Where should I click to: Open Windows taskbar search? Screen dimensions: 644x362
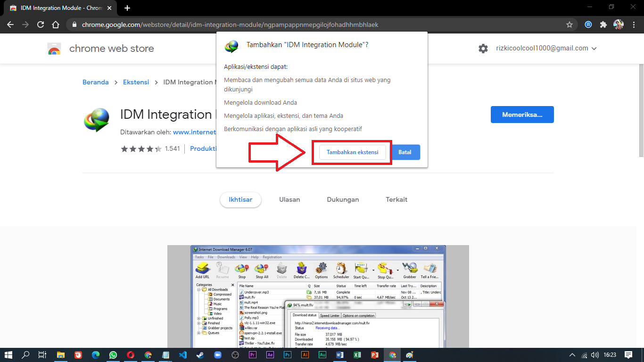[25, 355]
